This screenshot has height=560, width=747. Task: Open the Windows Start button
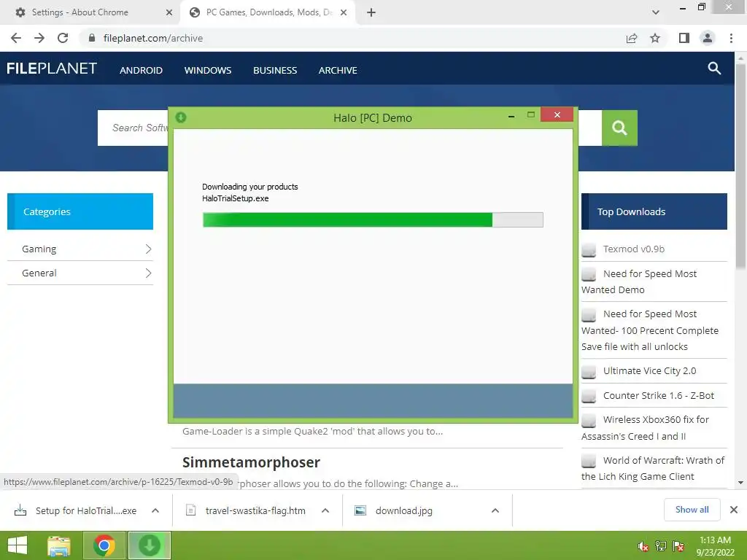(x=18, y=545)
